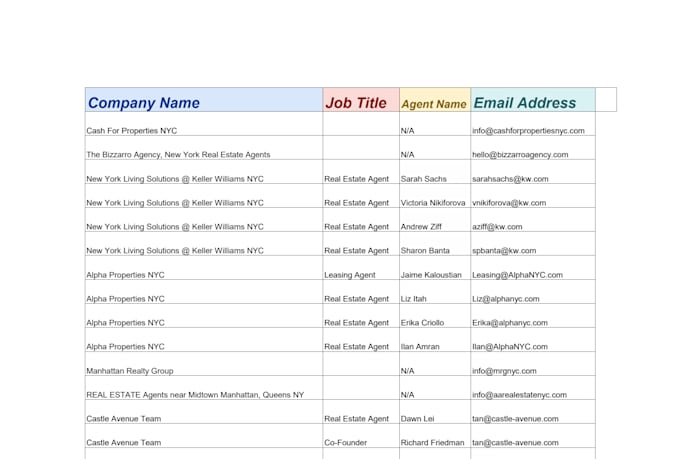Select N/A cell in Manhattan Realty Group row

click(435, 364)
